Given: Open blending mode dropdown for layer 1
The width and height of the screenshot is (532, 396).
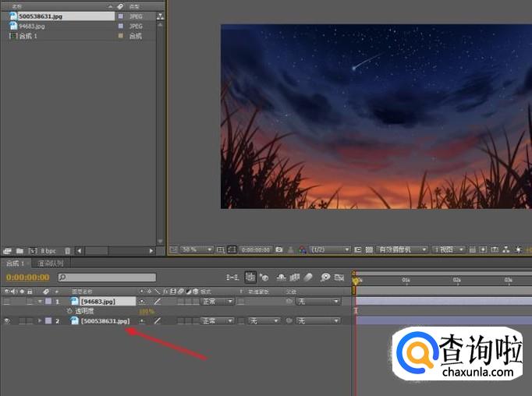Looking at the screenshot, I should click(218, 301).
